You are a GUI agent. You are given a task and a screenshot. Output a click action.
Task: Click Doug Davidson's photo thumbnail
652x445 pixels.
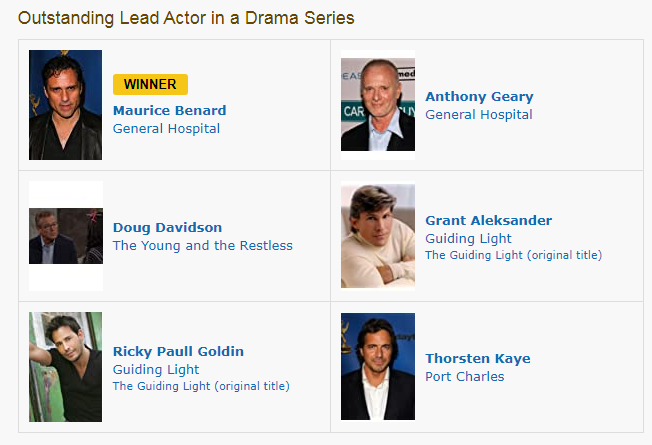pos(66,236)
